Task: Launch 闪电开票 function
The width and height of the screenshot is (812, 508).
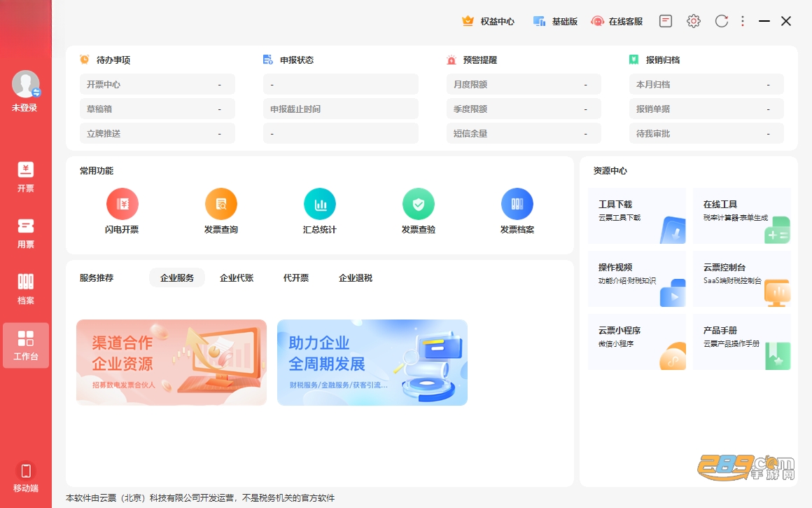Action: pyautogui.click(x=122, y=211)
